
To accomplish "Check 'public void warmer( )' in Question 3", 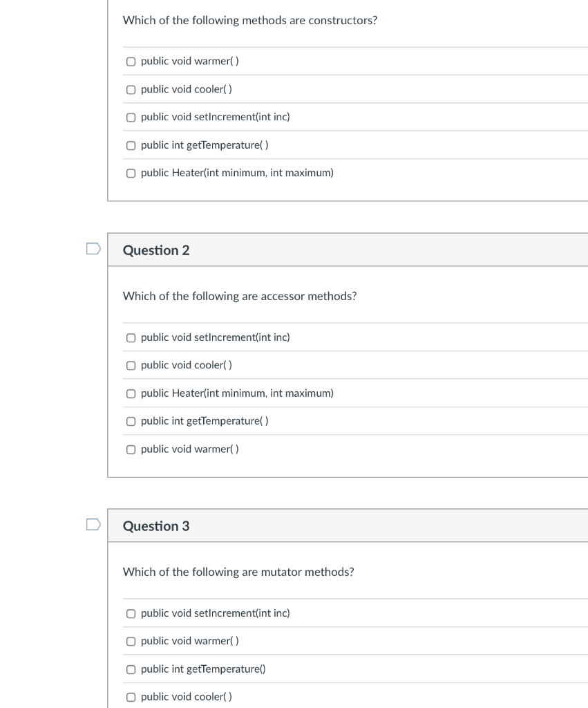I will tap(131, 641).
